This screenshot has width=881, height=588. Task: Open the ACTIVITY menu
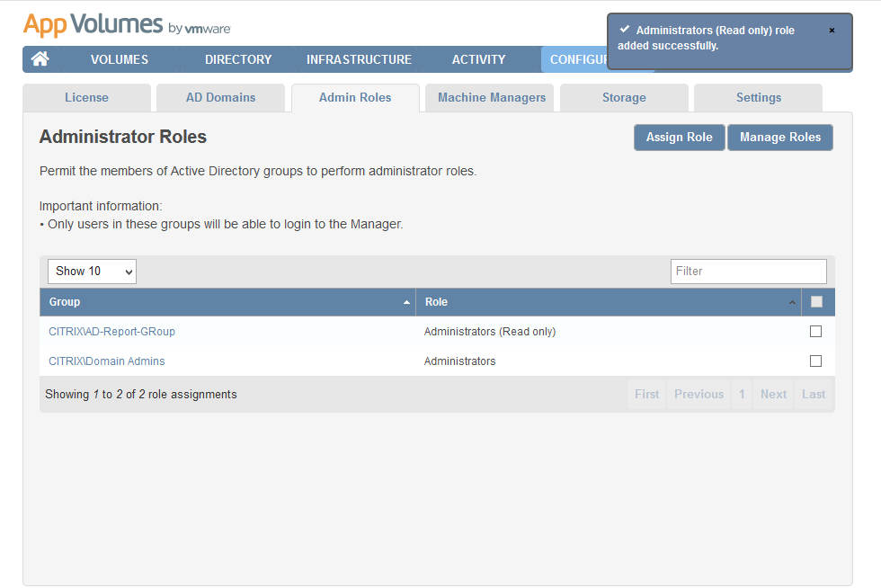(x=478, y=59)
